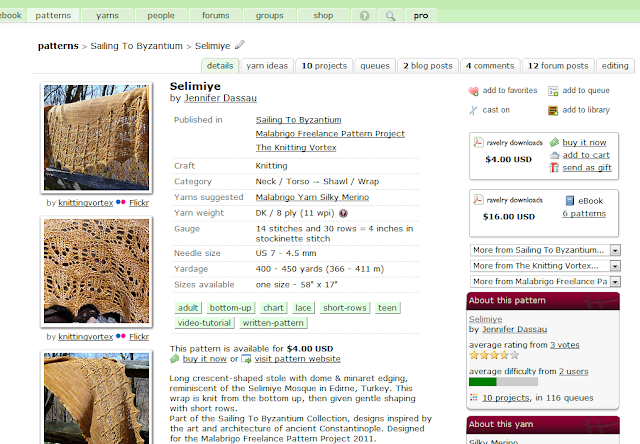Image resolution: width=640 pixels, height=444 pixels.
Task: Click Sailing To Byzantium in breadcrumb
Action: [x=136, y=46]
